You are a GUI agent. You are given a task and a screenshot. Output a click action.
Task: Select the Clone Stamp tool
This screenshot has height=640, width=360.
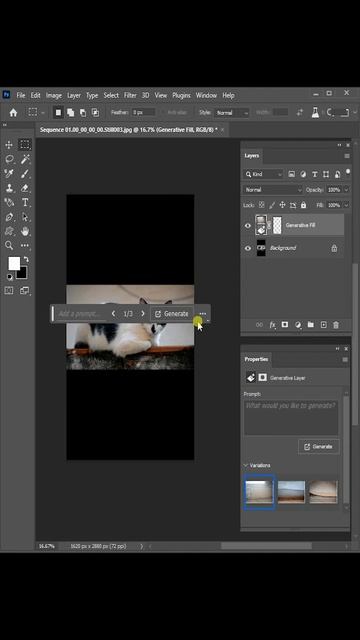pos(9,188)
